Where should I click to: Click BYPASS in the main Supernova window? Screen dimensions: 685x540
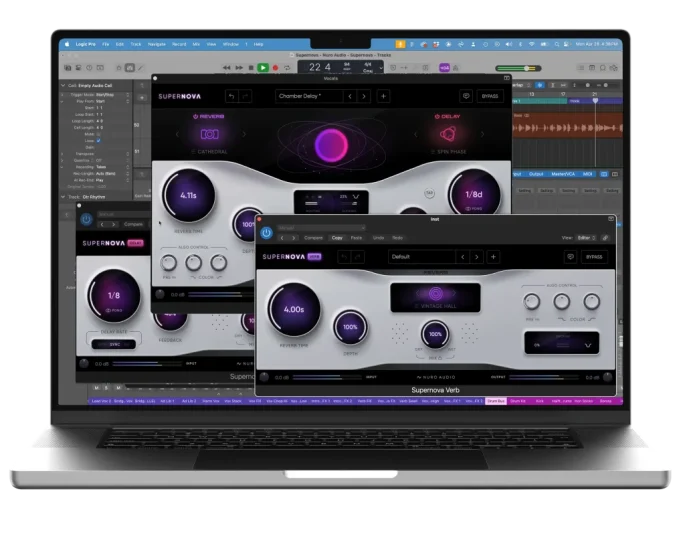click(x=490, y=96)
